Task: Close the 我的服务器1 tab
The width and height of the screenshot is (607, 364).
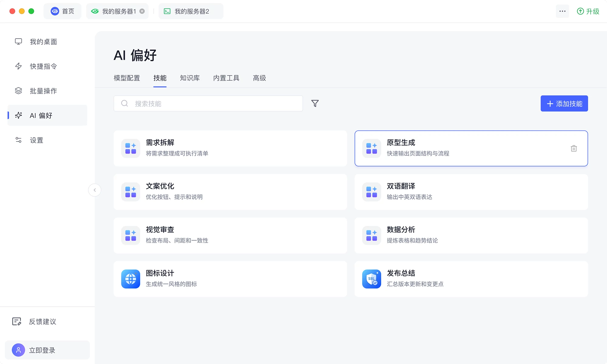Action: (x=142, y=11)
